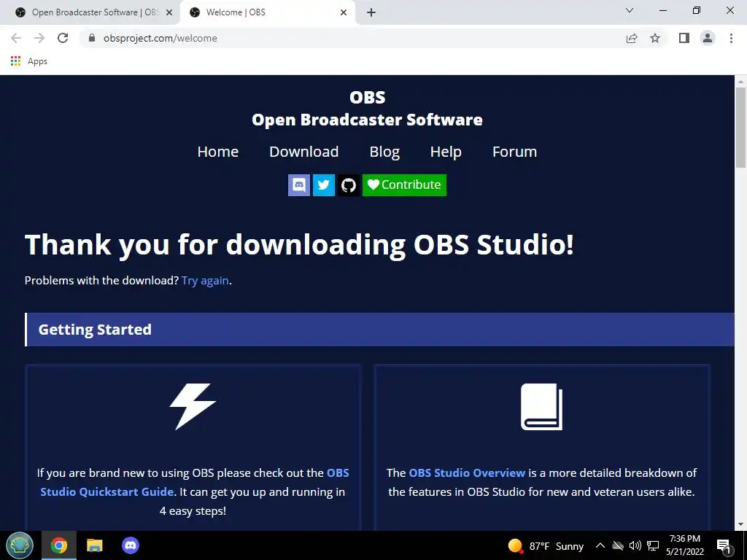Open Chrome from the taskbar

tap(58, 545)
